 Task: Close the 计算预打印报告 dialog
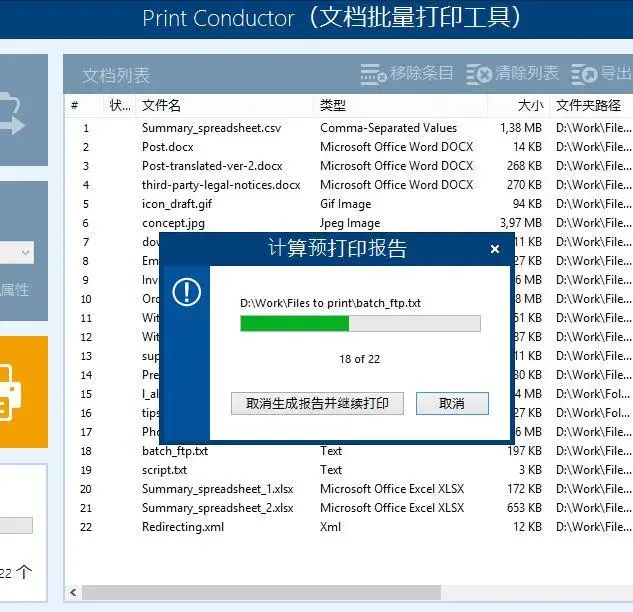[x=495, y=249]
